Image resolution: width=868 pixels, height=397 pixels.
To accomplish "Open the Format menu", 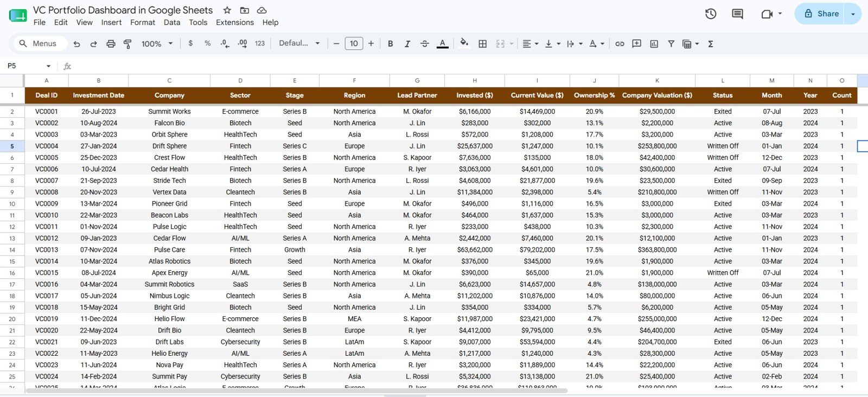I will 143,22.
